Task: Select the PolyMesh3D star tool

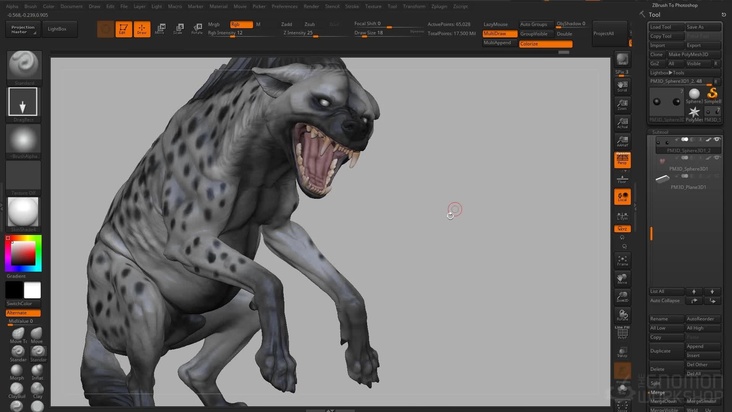Action: pos(694,113)
